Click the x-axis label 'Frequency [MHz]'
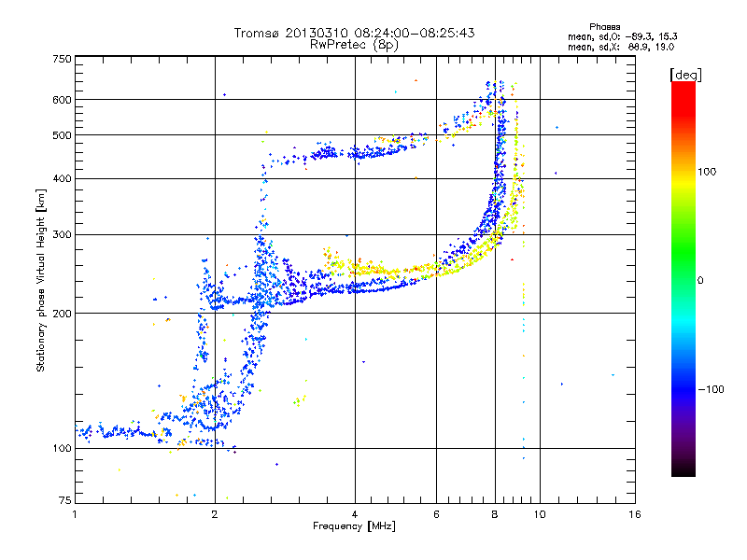Viewport: 747px width, 560px height. 354,526
